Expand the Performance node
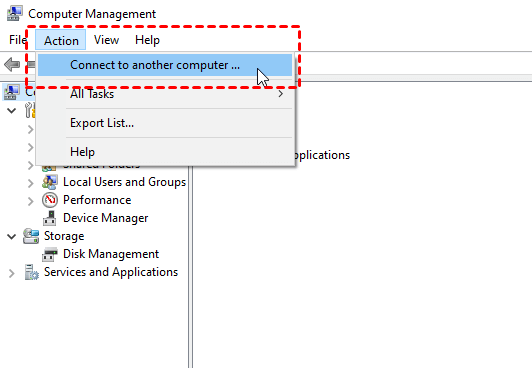The height and width of the screenshot is (368, 532). (x=31, y=201)
